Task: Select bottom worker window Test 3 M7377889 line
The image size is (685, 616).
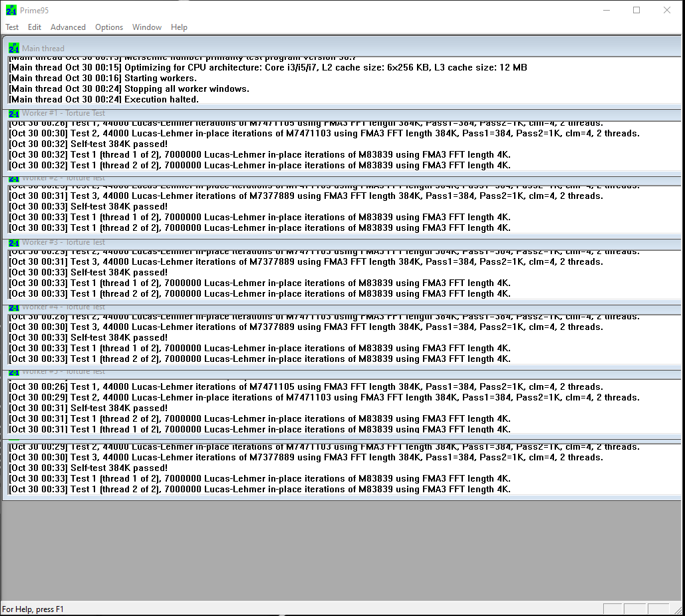Action: (306, 458)
